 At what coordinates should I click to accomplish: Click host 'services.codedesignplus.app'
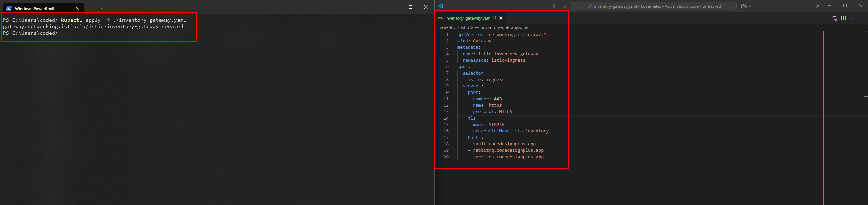508,157
